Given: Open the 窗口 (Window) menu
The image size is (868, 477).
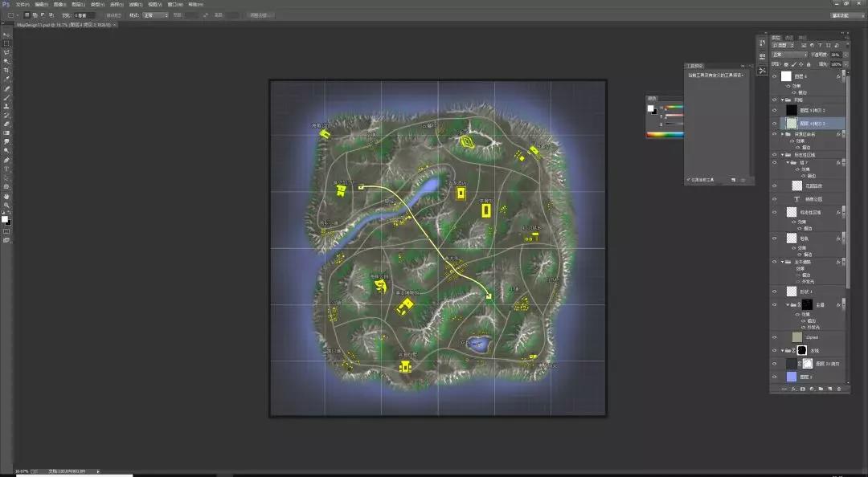Looking at the screenshot, I should click(175, 5).
